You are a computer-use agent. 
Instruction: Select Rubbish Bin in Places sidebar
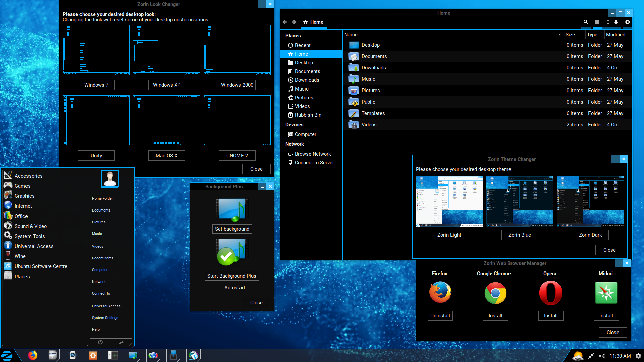click(308, 115)
